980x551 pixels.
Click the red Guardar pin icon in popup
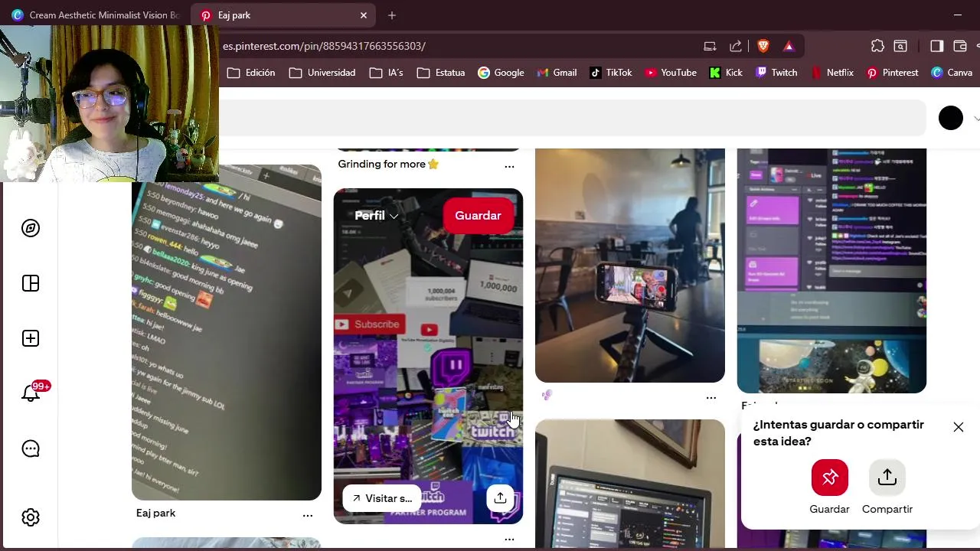(830, 478)
